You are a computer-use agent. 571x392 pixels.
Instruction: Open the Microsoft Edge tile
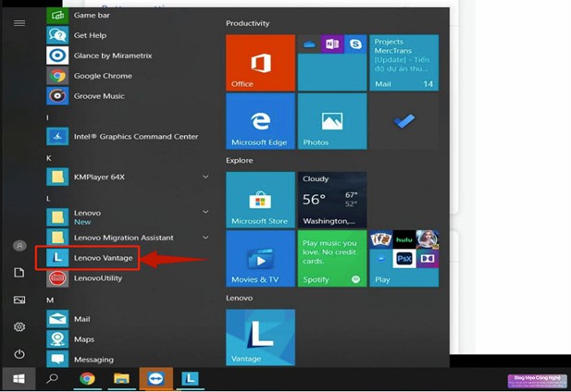click(x=260, y=121)
